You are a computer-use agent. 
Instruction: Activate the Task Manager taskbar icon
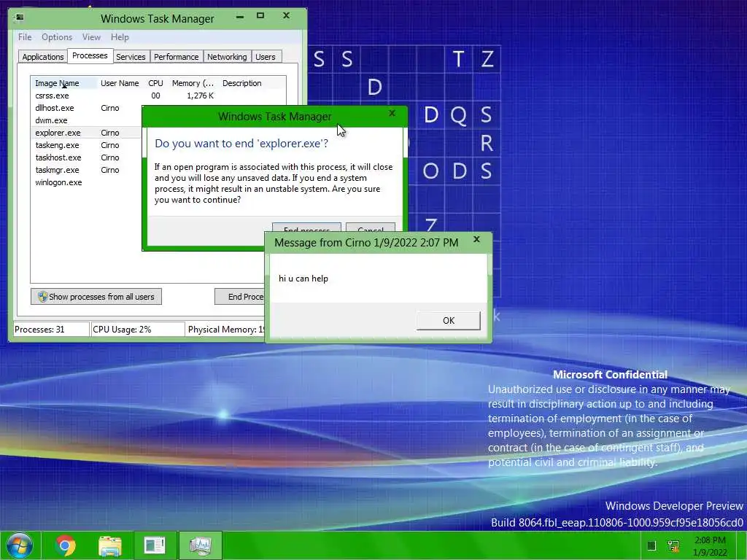tap(200, 545)
